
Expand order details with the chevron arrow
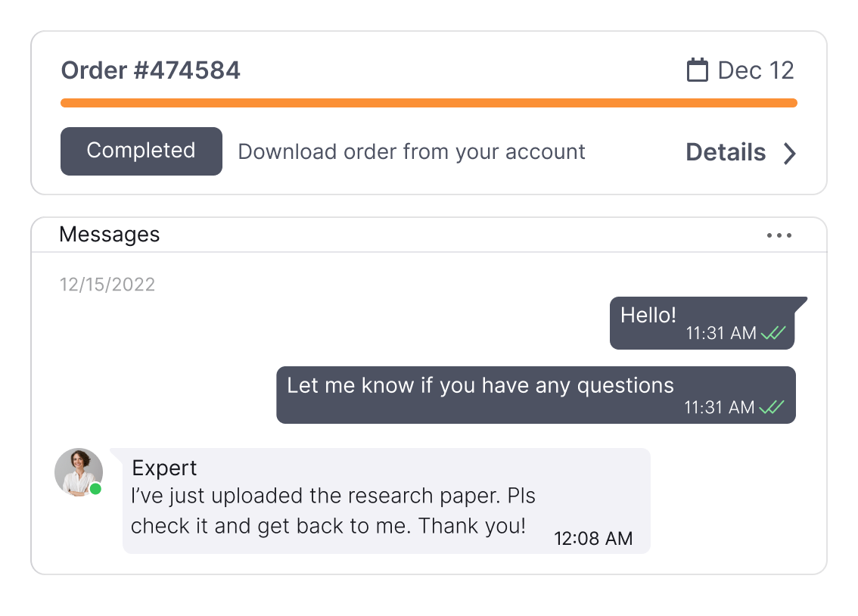click(x=789, y=153)
